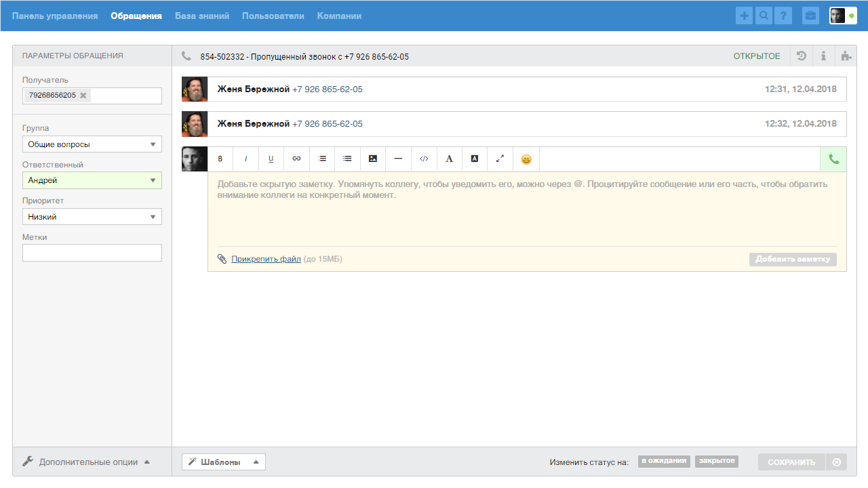Image resolution: width=868 pixels, height=488 pixels.
Task: Switch to the База знаний tab
Action: pyautogui.click(x=201, y=15)
